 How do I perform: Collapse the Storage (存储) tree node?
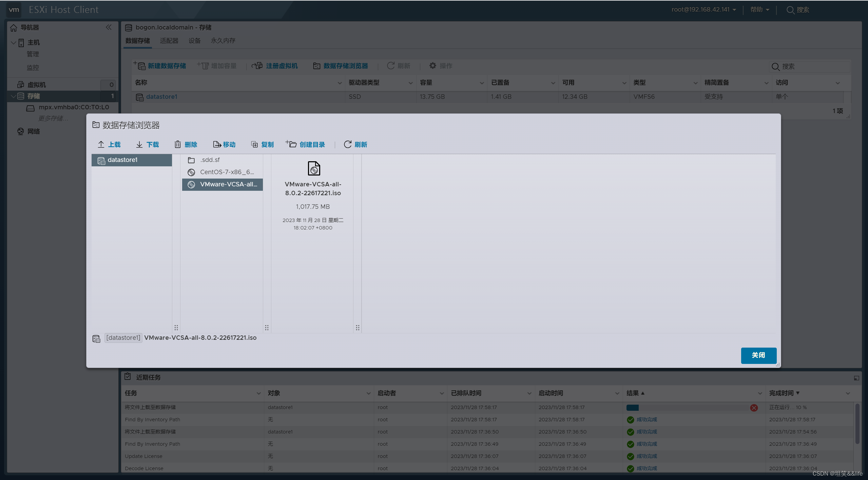click(x=14, y=96)
